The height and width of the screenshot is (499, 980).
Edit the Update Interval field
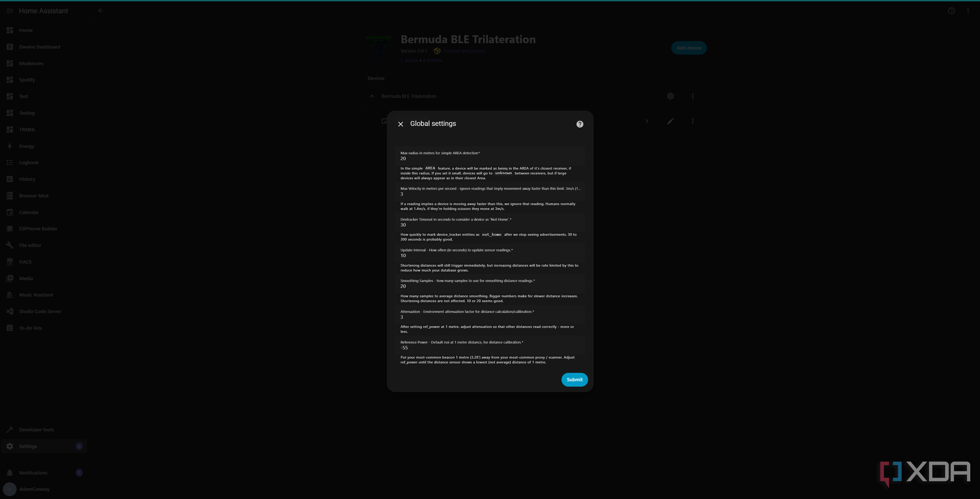490,253
